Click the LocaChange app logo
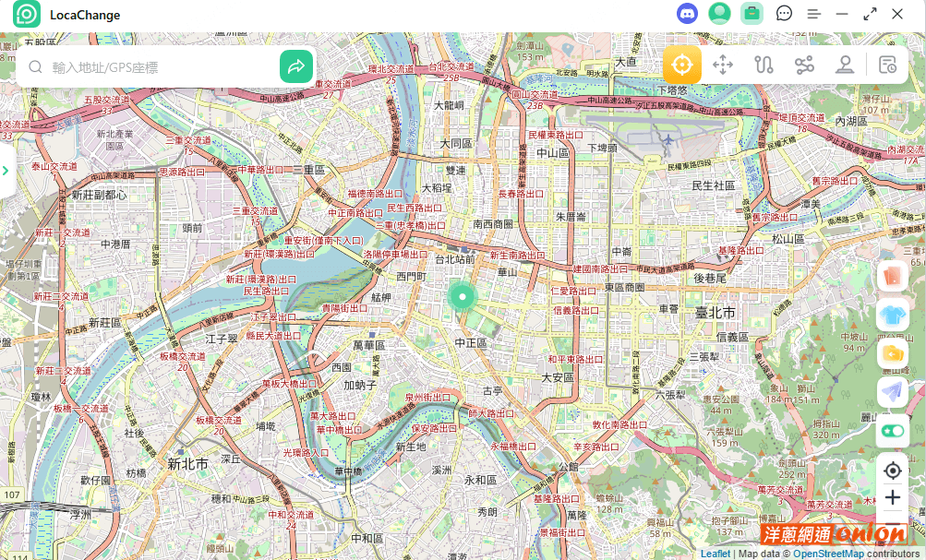 (27, 14)
